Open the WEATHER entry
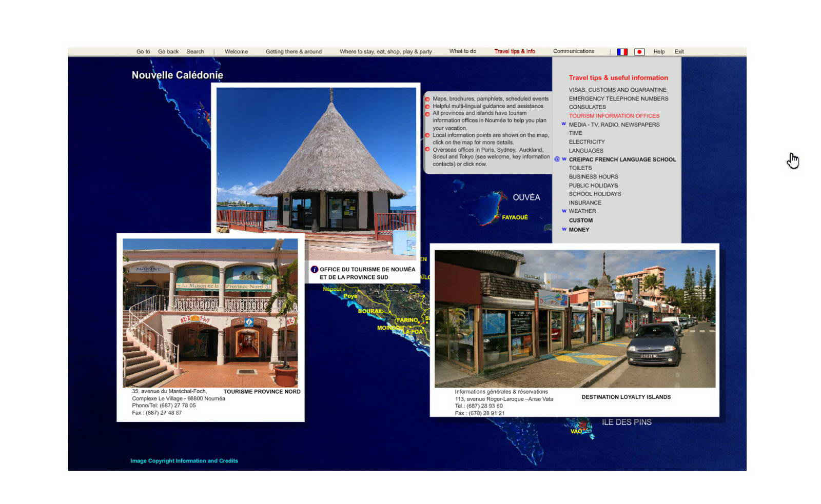 click(582, 211)
